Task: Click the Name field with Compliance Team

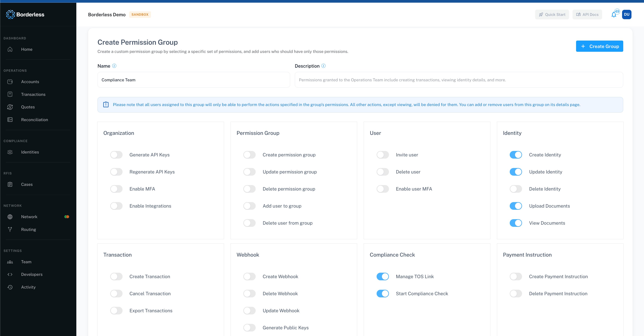Action: point(194,80)
